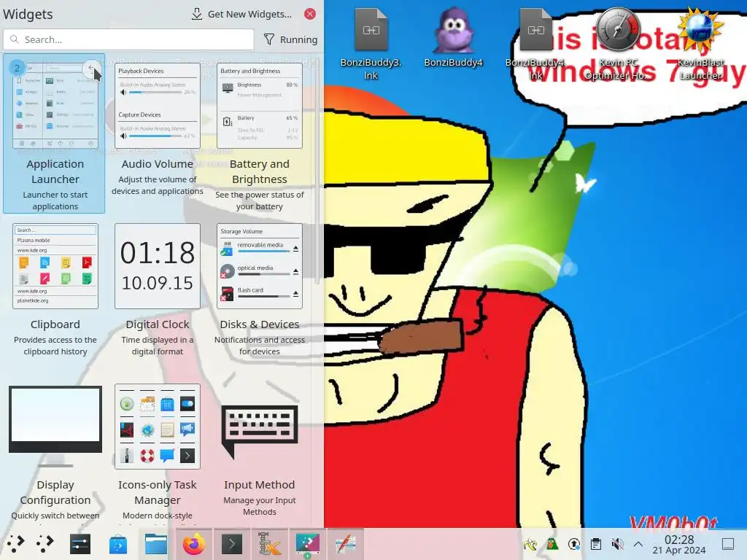Select the Clipboard widget
747x560 pixels.
[x=55, y=290]
